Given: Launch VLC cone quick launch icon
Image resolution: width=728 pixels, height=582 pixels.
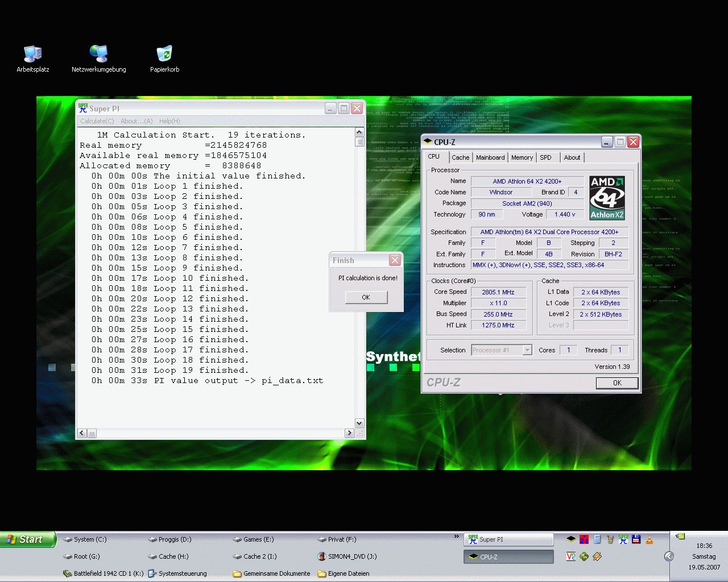Looking at the screenshot, I should (x=650, y=539).
